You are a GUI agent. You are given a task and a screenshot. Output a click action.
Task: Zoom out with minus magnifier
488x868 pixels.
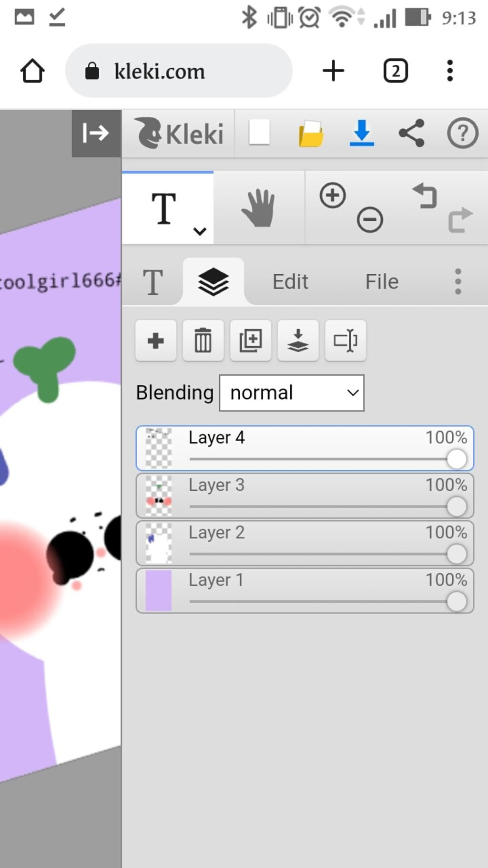coord(370,220)
